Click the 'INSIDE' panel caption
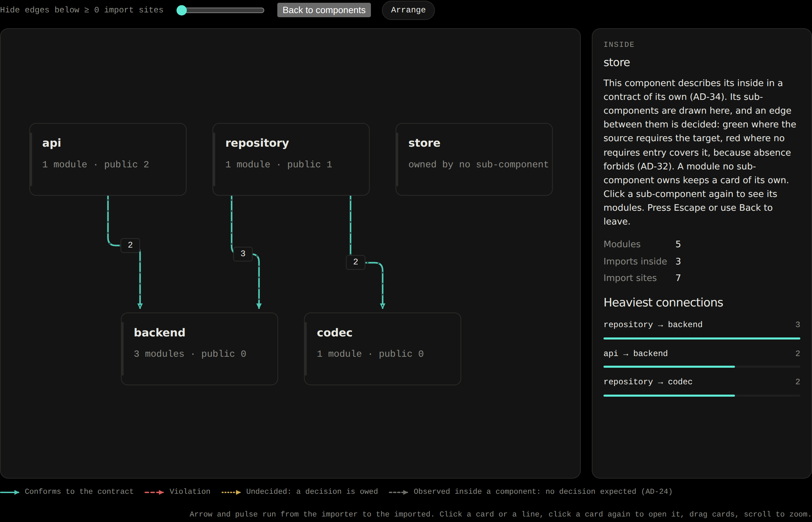The image size is (812, 522). (619, 44)
